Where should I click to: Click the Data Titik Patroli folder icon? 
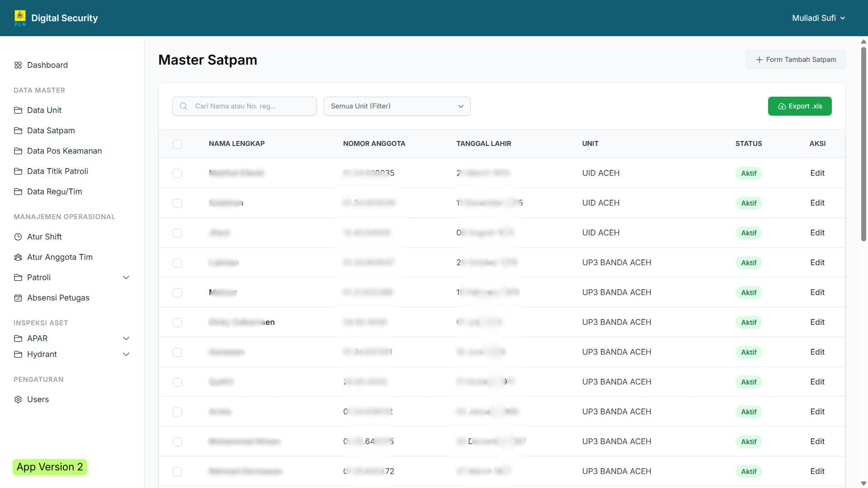coord(18,171)
